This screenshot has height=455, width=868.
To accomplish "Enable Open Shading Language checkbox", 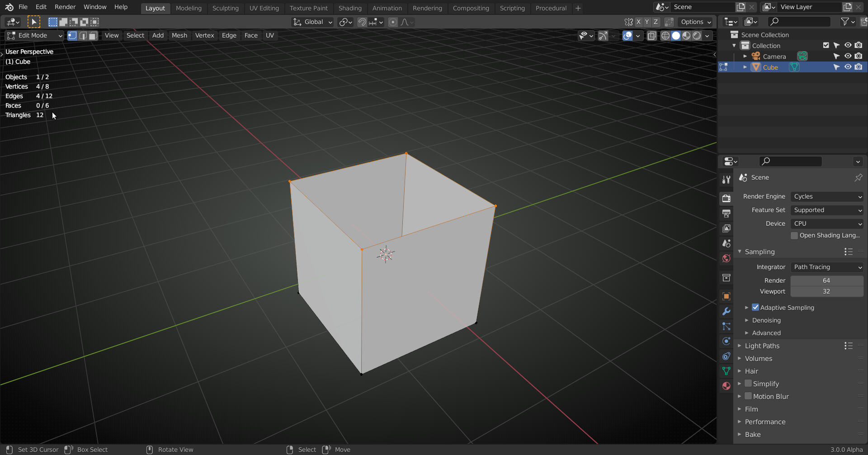I will [794, 235].
